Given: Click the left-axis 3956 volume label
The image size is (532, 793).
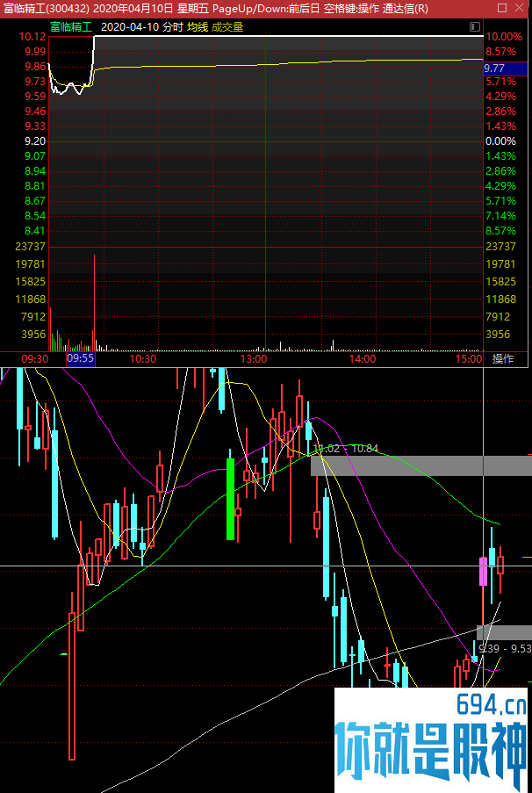Looking at the screenshot, I should [34, 335].
